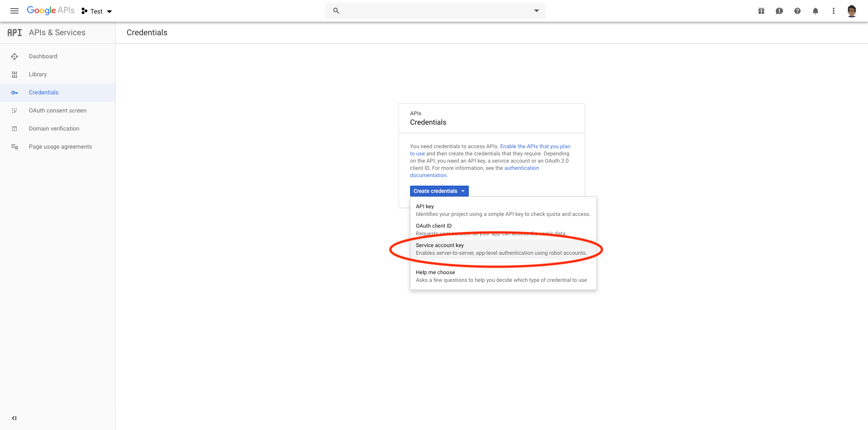
Task: Open Dashboard in the sidebar
Action: (43, 56)
